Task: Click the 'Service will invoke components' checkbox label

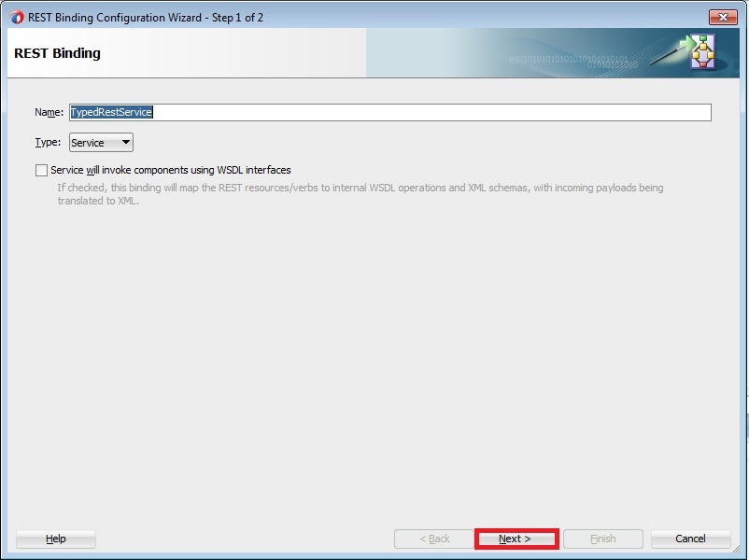Action: (171, 171)
